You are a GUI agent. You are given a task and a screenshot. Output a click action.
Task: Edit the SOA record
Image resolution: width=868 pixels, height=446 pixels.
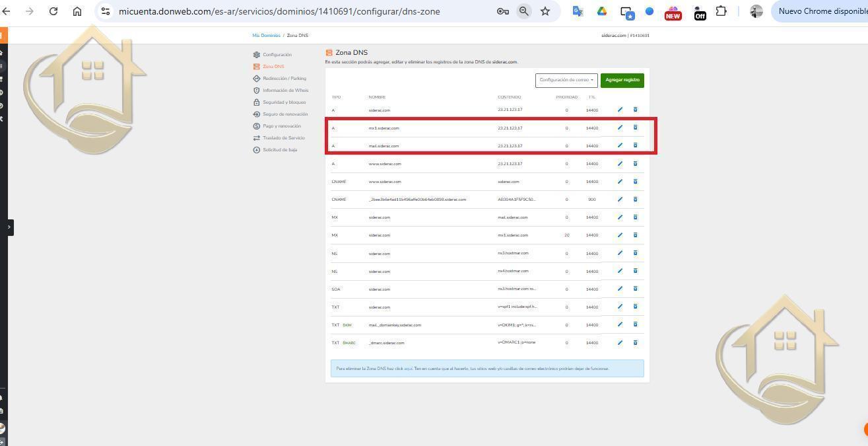(x=620, y=289)
